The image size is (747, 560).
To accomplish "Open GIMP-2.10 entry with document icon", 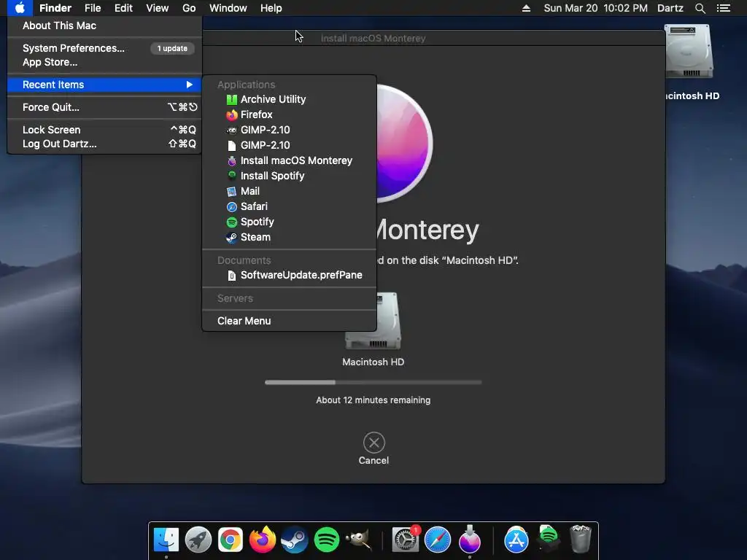I will click(x=289, y=145).
